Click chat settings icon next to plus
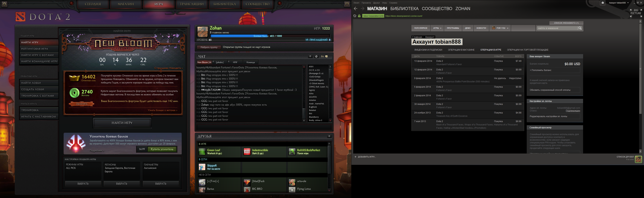Screen dimensions: 644x198 point(316,56)
